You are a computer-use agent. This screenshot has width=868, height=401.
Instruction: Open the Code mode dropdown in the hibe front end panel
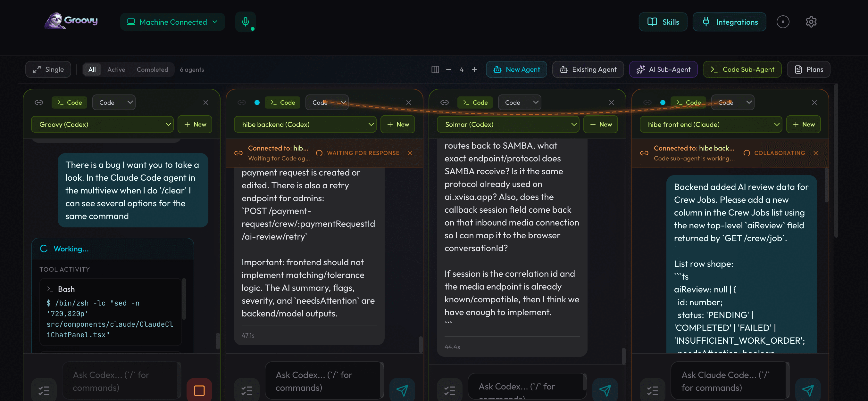[732, 102]
